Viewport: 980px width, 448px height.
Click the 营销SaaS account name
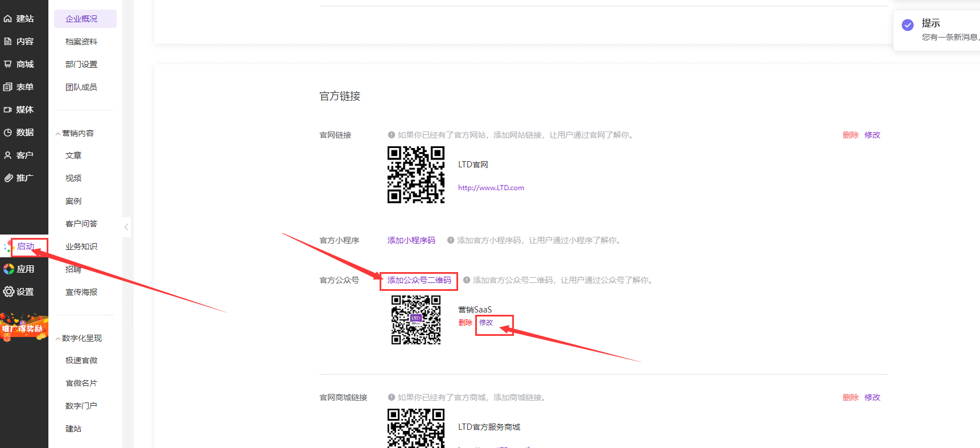[475, 310]
